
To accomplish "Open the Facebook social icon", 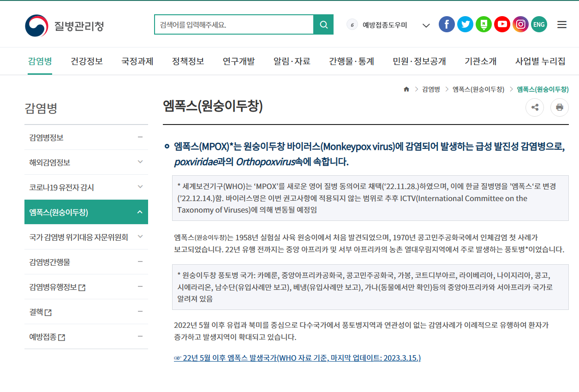I will [x=447, y=24].
